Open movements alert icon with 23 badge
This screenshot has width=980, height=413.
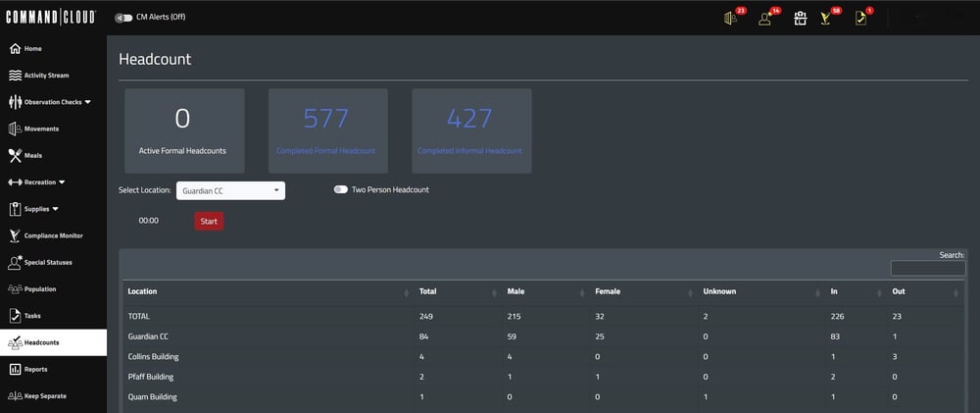coord(731,18)
